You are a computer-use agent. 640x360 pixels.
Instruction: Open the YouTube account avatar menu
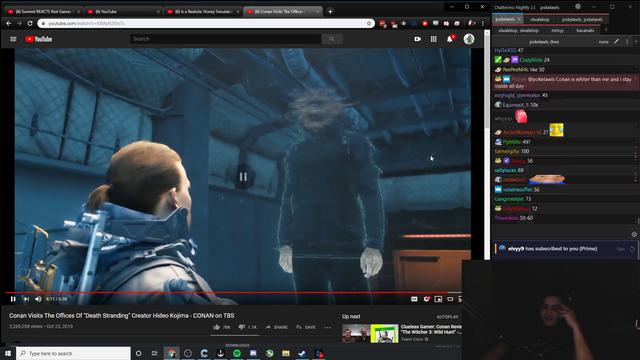tap(469, 39)
